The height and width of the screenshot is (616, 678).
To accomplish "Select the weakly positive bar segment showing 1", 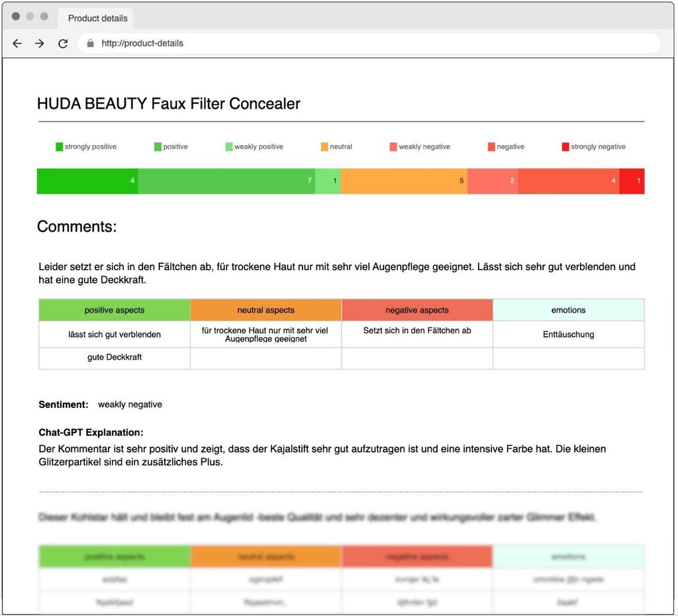I will pyautogui.click(x=328, y=181).
